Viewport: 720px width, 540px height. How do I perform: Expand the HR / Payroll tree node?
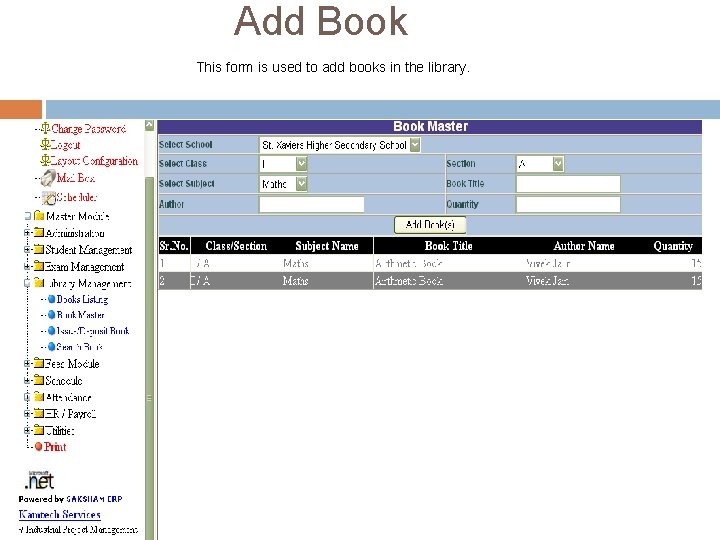pyautogui.click(x=27, y=413)
